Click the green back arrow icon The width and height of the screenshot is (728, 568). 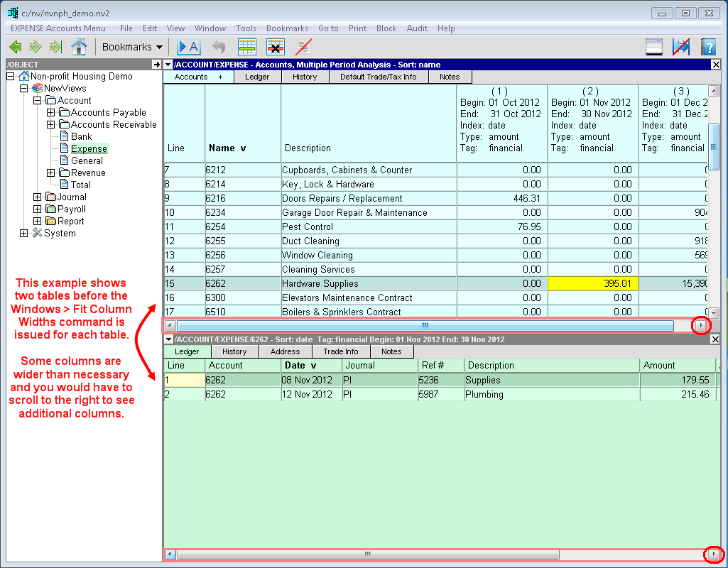tap(15, 47)
